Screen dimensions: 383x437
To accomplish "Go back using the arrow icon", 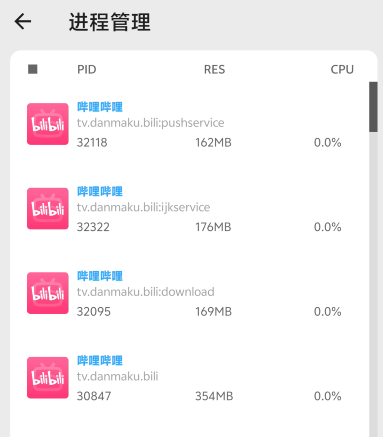I will point(23,22).
